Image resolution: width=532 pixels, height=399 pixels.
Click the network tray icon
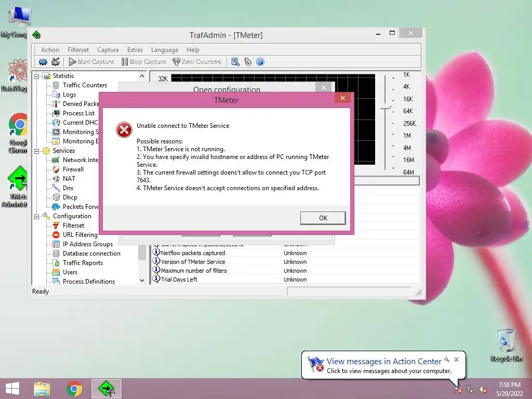coord(471,389)
